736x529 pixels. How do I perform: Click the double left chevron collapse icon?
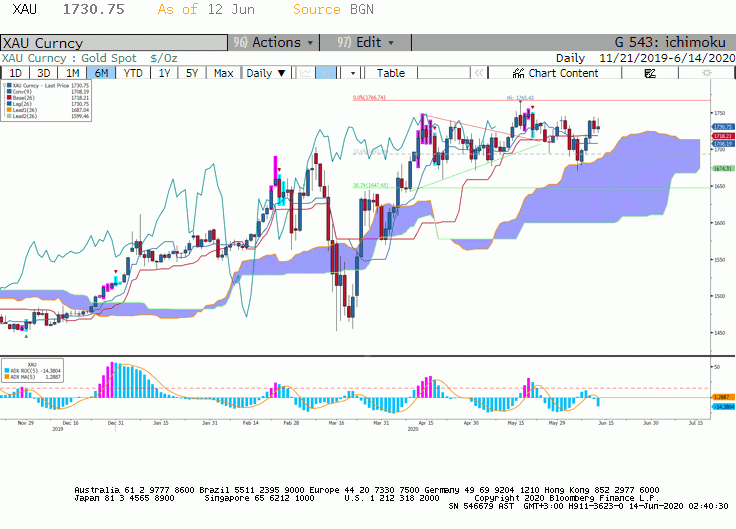coord(478,73)
